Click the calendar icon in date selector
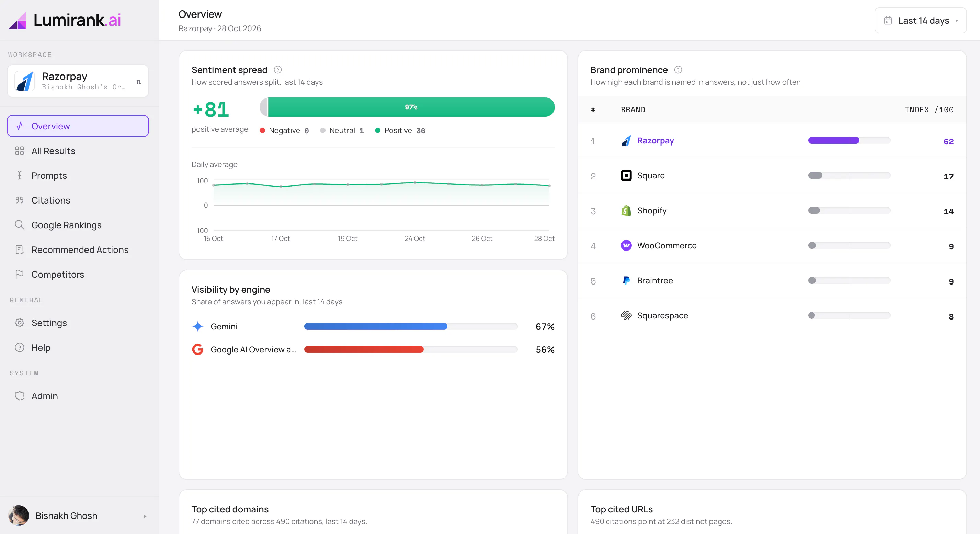 coord(888,21)
